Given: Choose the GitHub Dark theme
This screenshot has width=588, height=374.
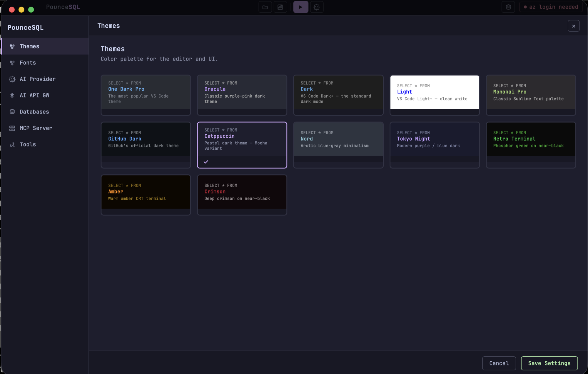Looking at the screenshot, I should [x=146, y=145].
